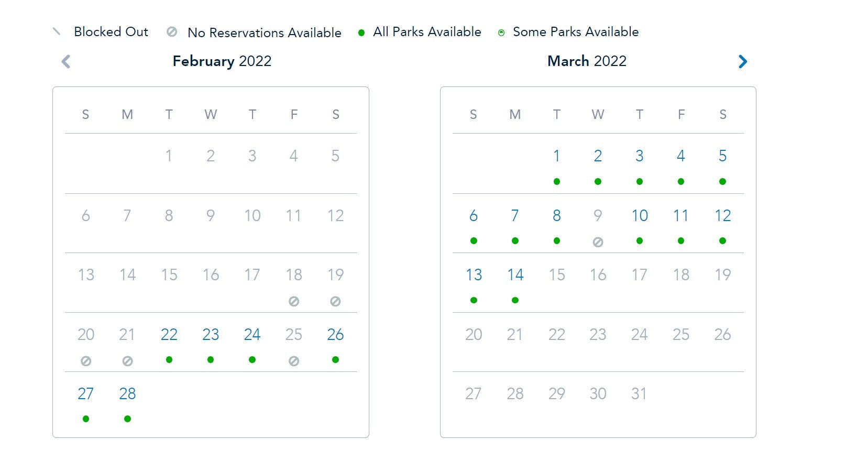Click no-reservations icon under March 9
Image resolution: width=868 pixels, height=461 pixels.
(x=598, y=242)
